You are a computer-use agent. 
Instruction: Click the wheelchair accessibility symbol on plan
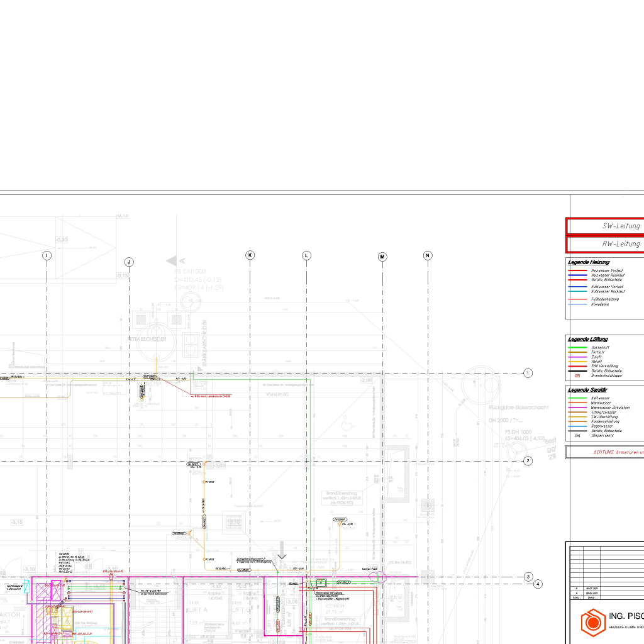(x=347, y=422)
